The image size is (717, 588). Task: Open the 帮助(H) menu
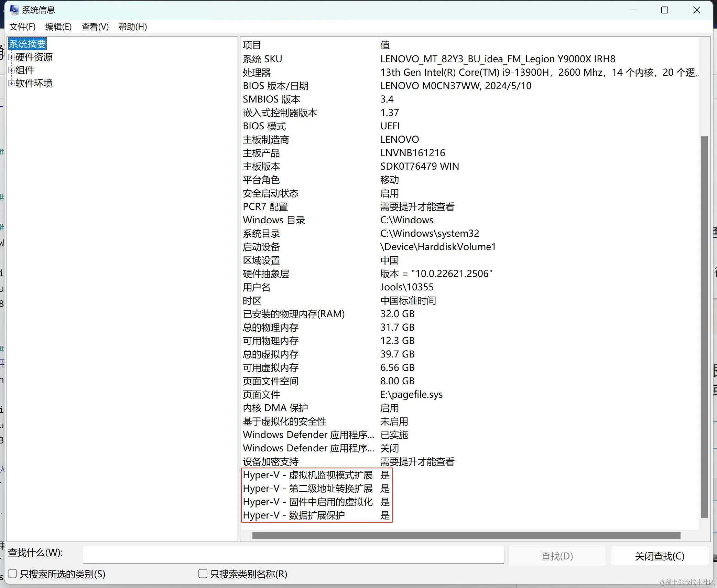[x=133, y=27]
